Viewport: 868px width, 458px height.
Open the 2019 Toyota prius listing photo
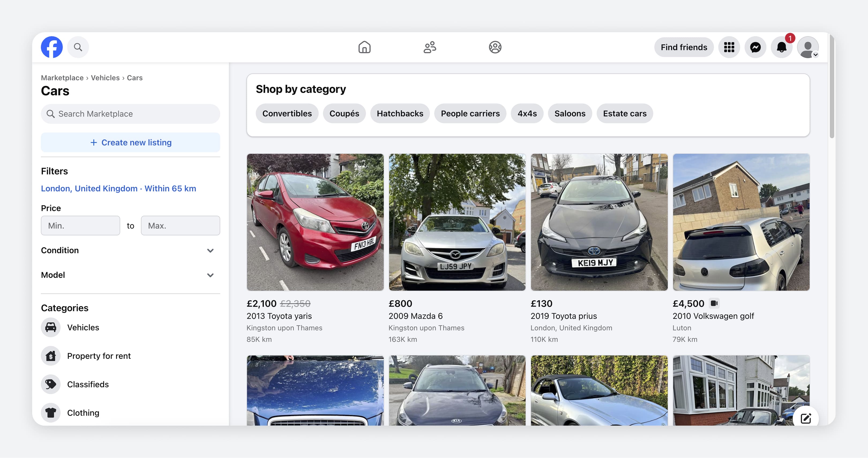(599, 222)
